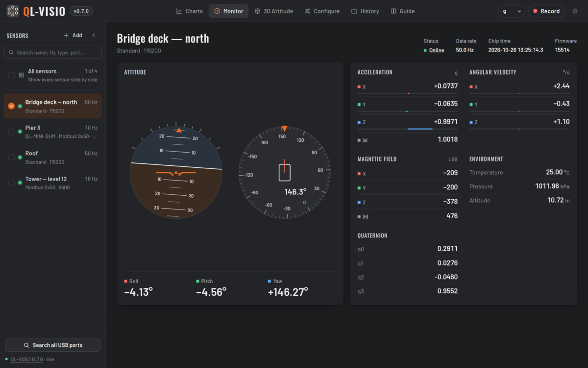The height and width of the screenshot is (368, 588).
Task: Open the g units dropdown
Action: 512,11
